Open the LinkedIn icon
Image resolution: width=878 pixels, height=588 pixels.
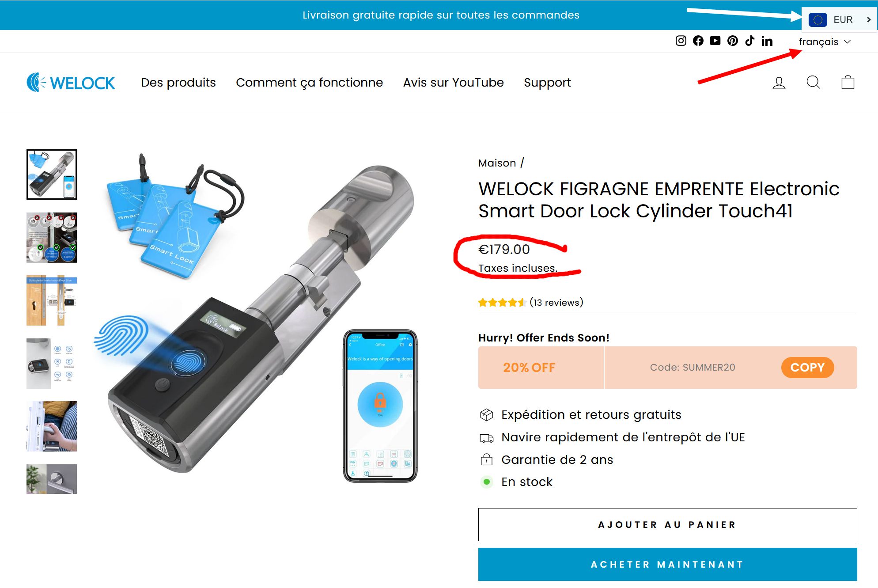coord(767,41)
